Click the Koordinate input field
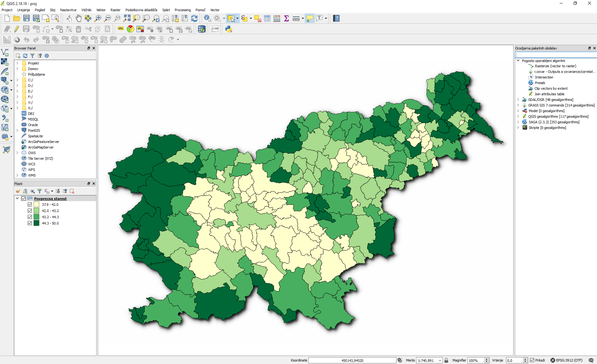The width and height of the screenshot is (597, 364). coord(352,360)
